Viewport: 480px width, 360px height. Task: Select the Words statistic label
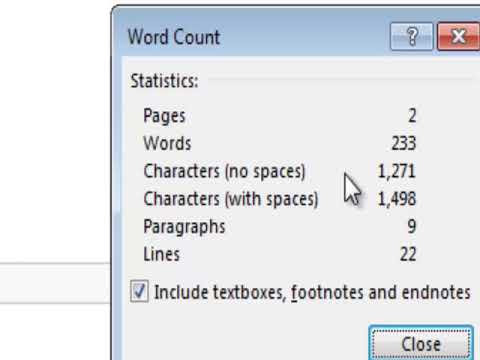[167, 143]
